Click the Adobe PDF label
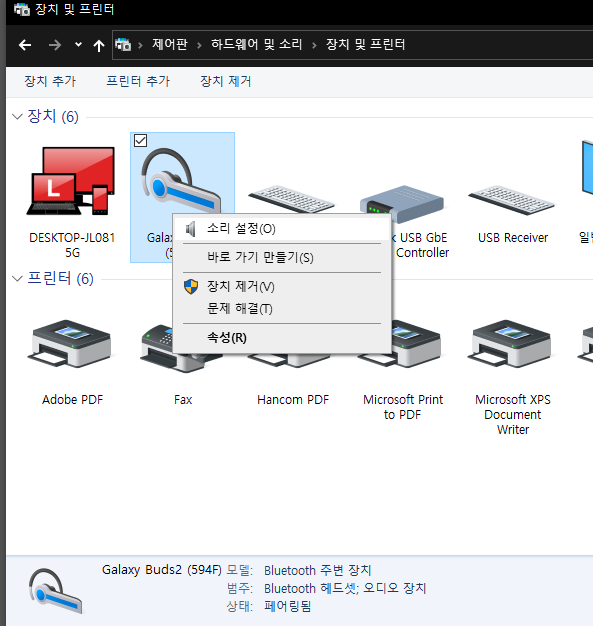The width and height of the screenshot is (593, 626). [73, 400]
